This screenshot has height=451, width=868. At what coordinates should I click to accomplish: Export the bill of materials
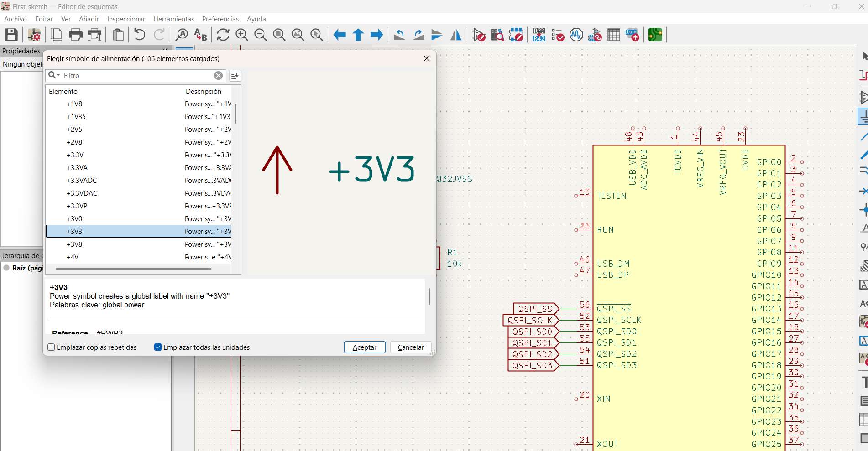click(633, 34)
